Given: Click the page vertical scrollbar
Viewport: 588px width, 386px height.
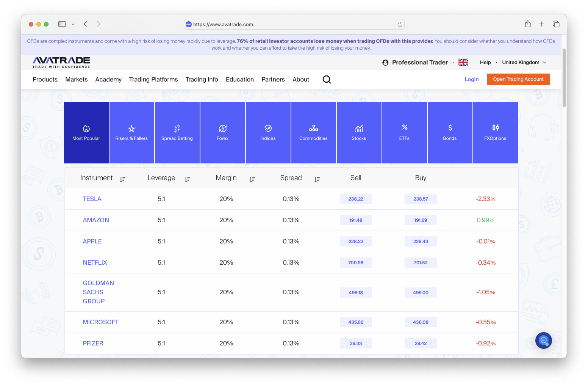Looking at the screenshot, I should tap(564, 78).
